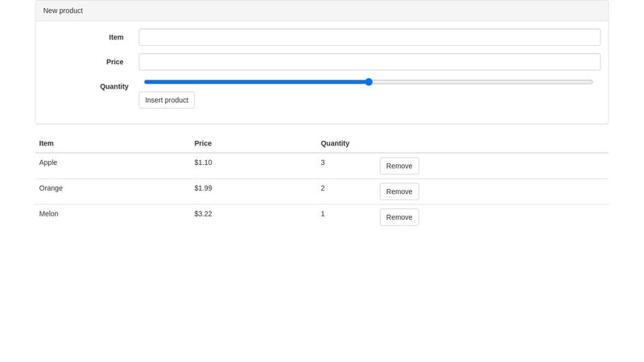Click the Quantity slider handle
The height and width of the screenshot is (362, 644).
coord(369,82)
